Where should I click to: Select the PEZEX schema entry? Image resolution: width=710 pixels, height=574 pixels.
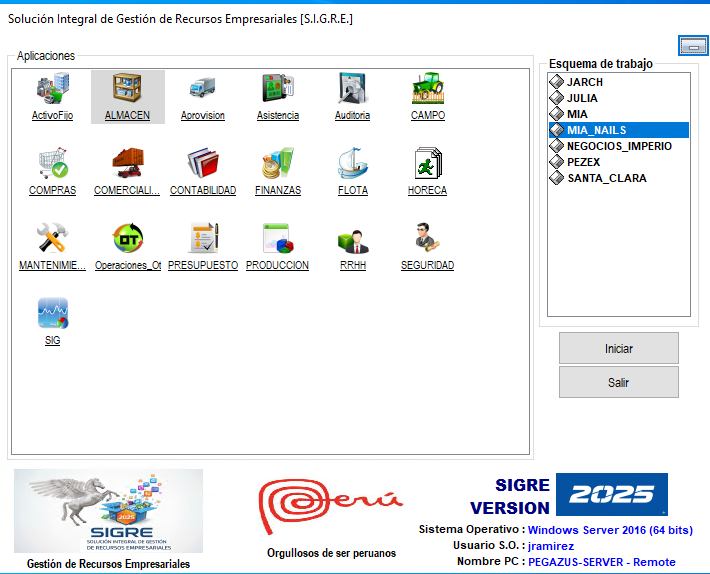point(586,162)
